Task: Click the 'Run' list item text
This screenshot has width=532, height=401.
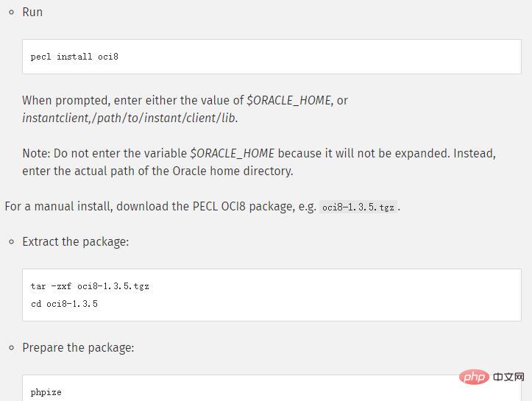Action: [x=32, y=12]
